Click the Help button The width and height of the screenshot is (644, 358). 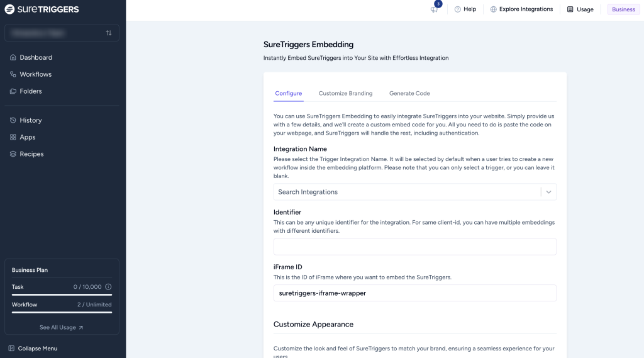465,9
